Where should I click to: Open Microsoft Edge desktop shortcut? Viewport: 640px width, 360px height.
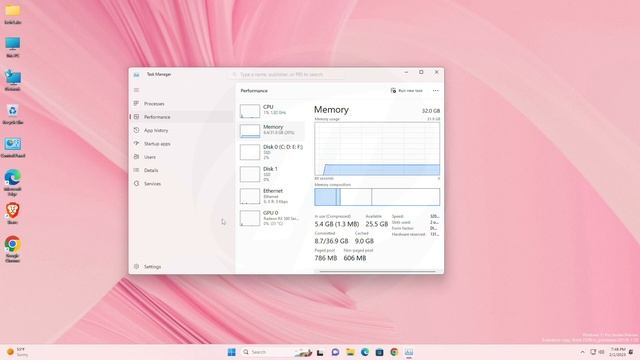[x=12, y=183]
